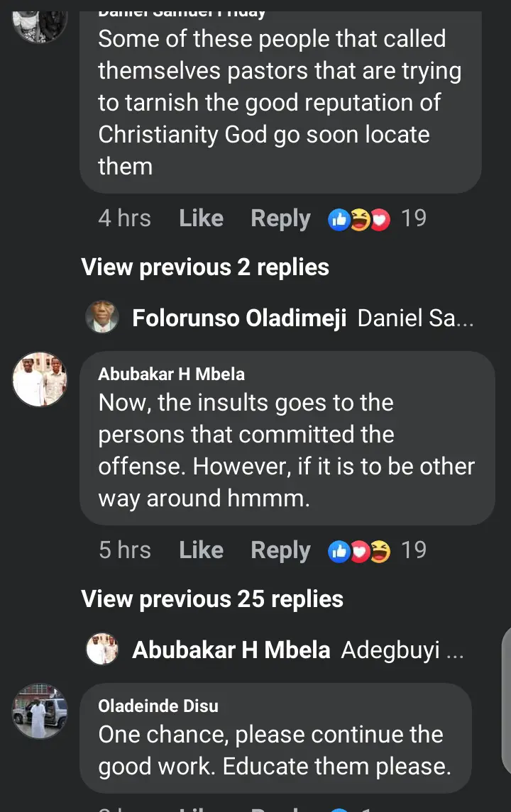Tap Folorunso Oladimeji's small reply avatar
Image resolution: width=511 pixels, height=812 pixels.
click(x=102, y=317)
